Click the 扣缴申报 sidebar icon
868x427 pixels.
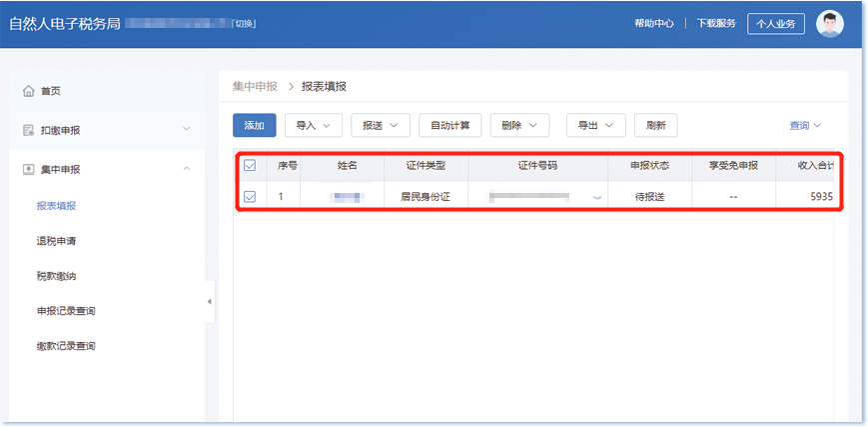pos(29,130)
